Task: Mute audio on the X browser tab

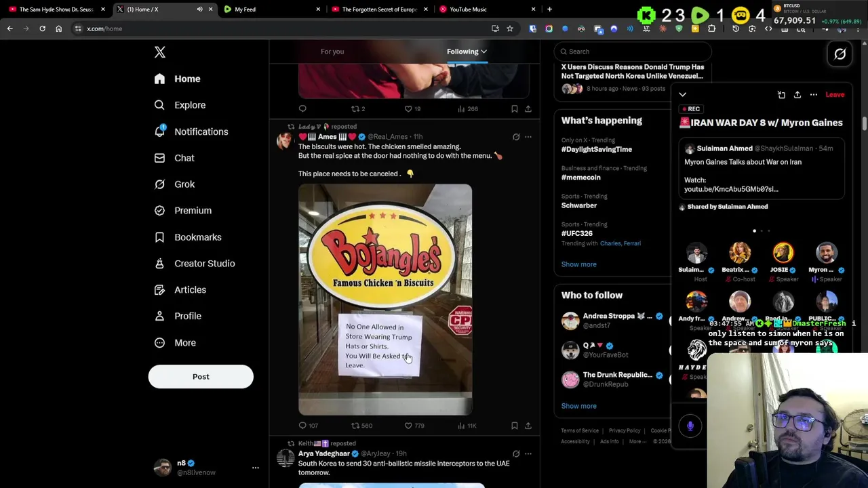Action: tap(199, 9)
